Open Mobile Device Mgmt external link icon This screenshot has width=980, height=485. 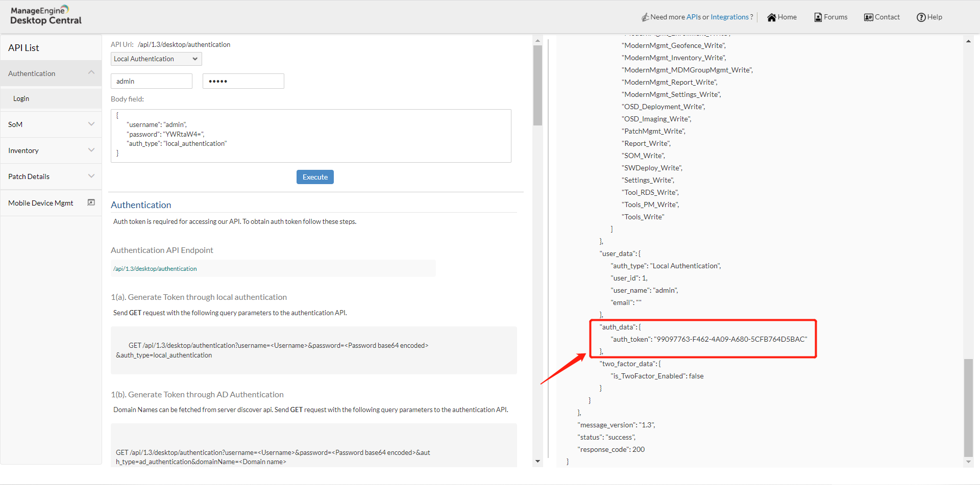91,202
